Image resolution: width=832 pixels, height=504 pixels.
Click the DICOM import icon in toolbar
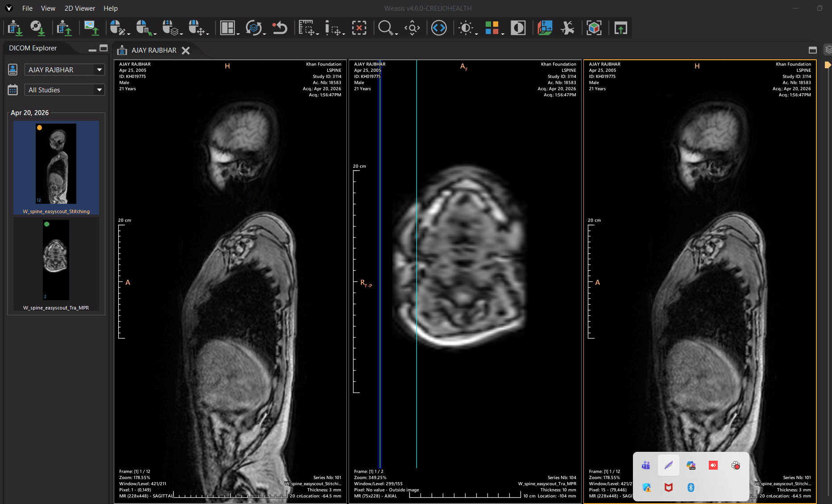tap(15, 28)
